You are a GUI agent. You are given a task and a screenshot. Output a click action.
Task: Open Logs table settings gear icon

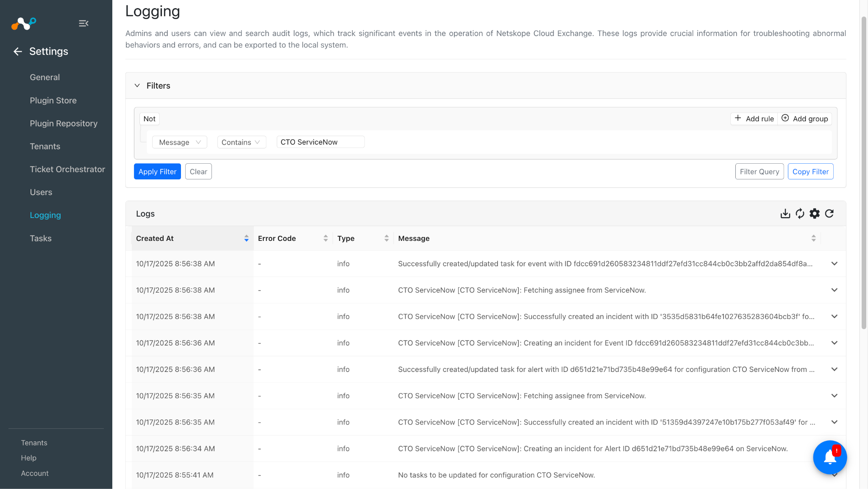(815, 213)
